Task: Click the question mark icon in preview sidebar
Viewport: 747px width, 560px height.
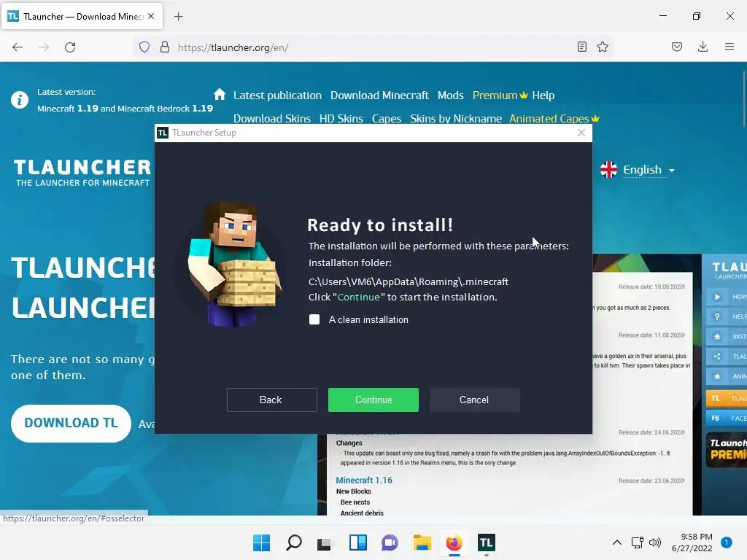Action: tap(717, 316)
